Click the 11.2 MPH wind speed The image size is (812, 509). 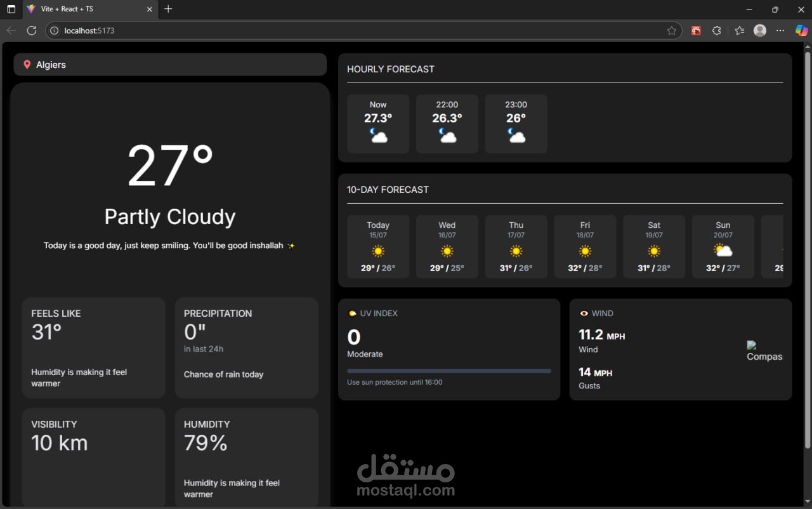(x=601, y=335)
